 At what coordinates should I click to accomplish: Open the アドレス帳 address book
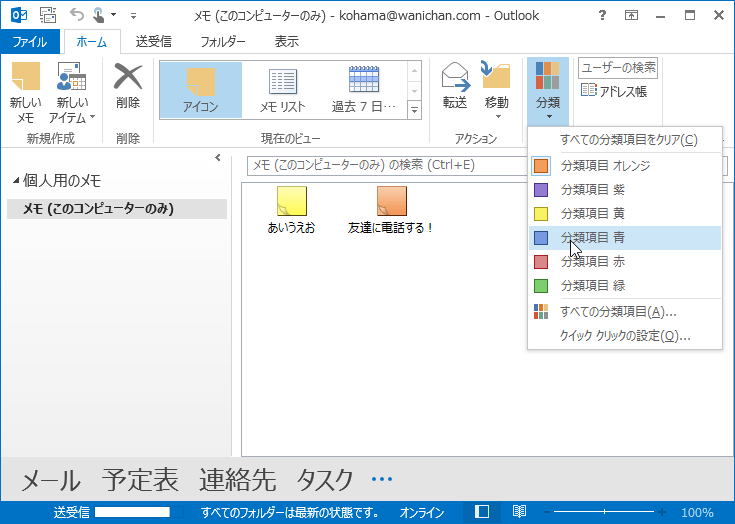tap(614, 90)
